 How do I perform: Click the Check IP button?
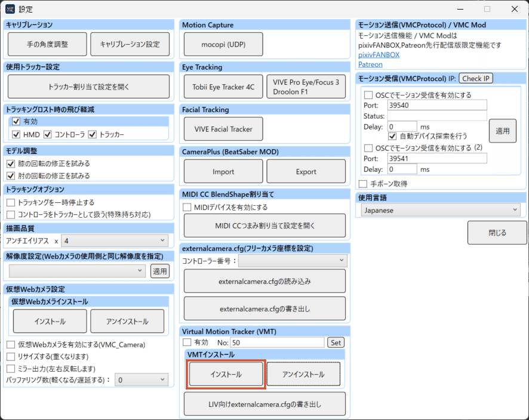tap(476, 79)
